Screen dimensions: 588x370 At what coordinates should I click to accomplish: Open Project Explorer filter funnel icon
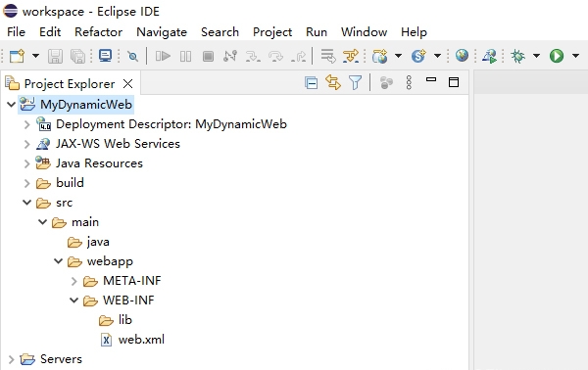click(x=355, y=82)
